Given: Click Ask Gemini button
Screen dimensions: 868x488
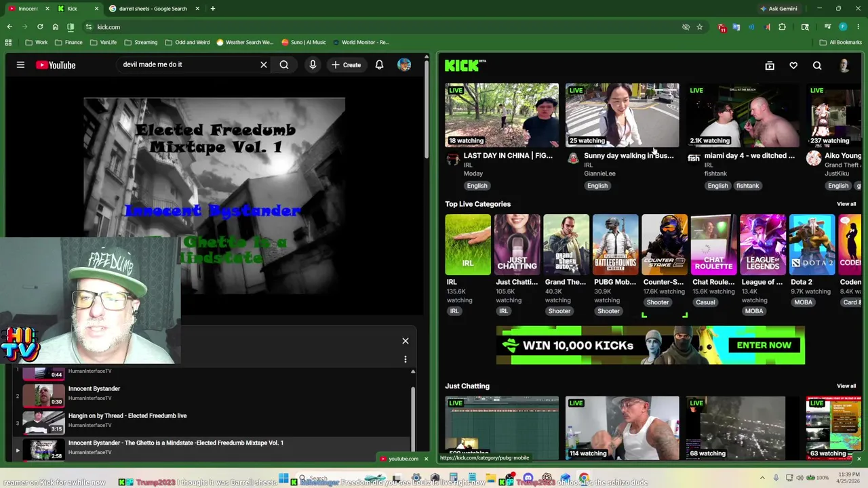Looking at the screenshot, I should coord(778,9).
